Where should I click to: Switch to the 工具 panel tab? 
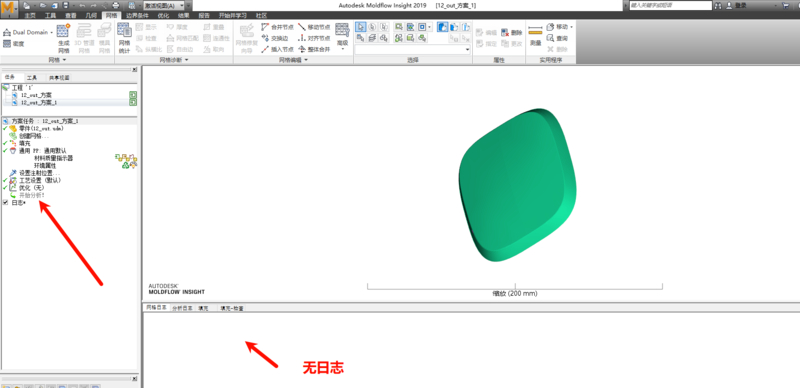pyautogui.click(x=32, y=78)
